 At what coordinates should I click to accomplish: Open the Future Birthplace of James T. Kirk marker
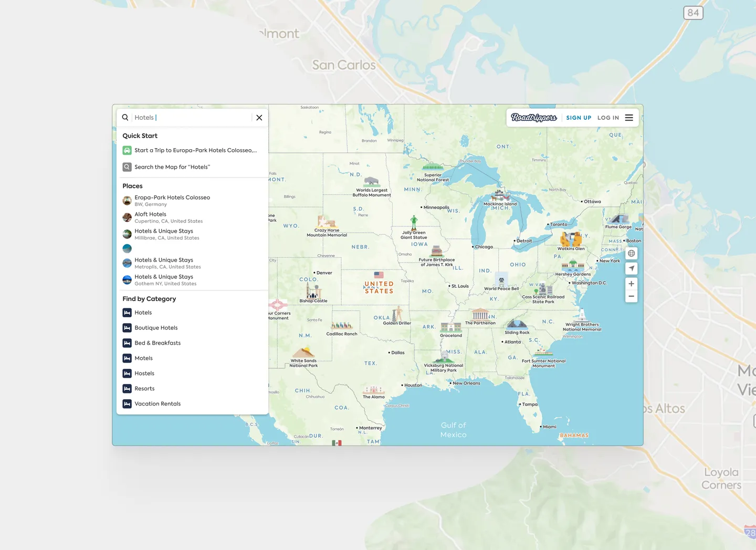point(437,257)
